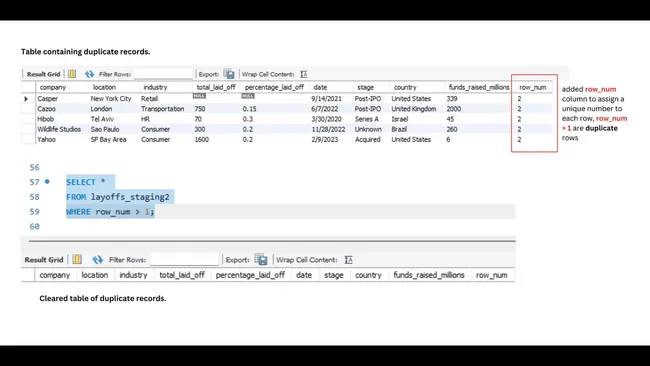
Task: Click the Sao Paulo location cell
Action: [104, 129]
